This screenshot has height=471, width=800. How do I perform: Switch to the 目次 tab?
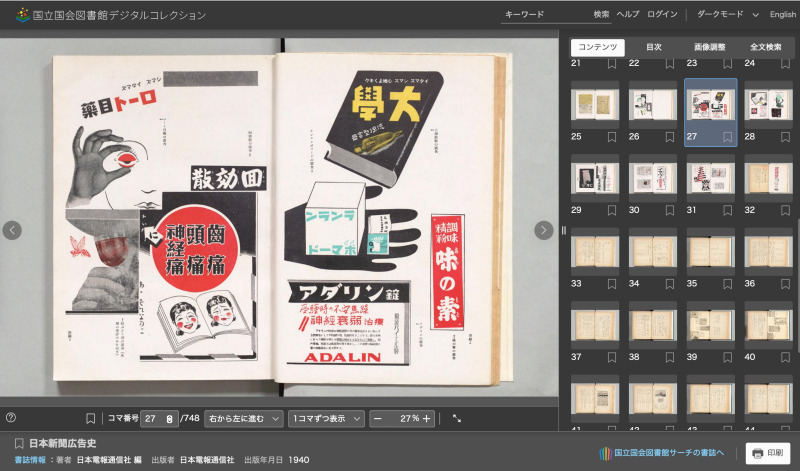654,47
